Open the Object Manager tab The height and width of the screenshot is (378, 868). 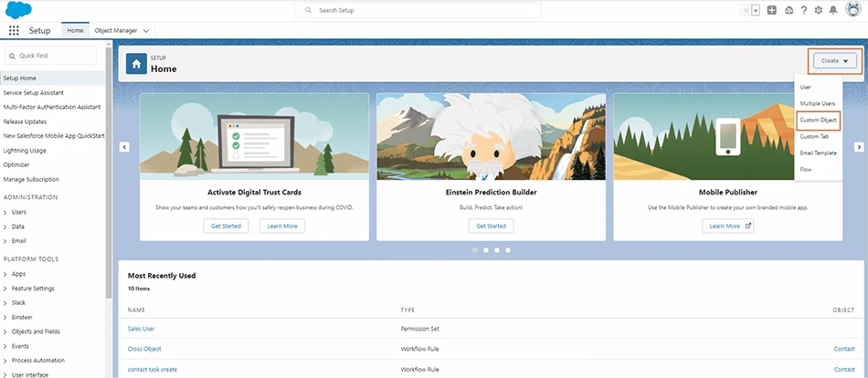click(116, 30)
